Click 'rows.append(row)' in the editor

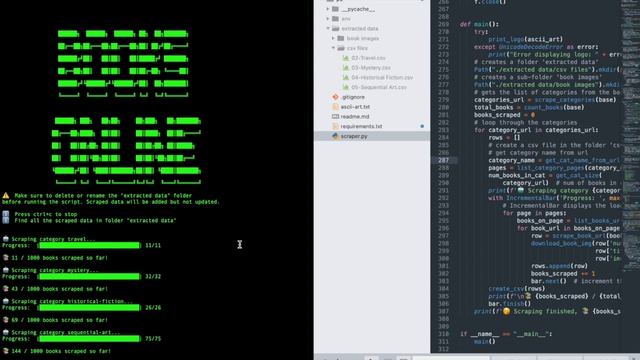click(559, 266)
